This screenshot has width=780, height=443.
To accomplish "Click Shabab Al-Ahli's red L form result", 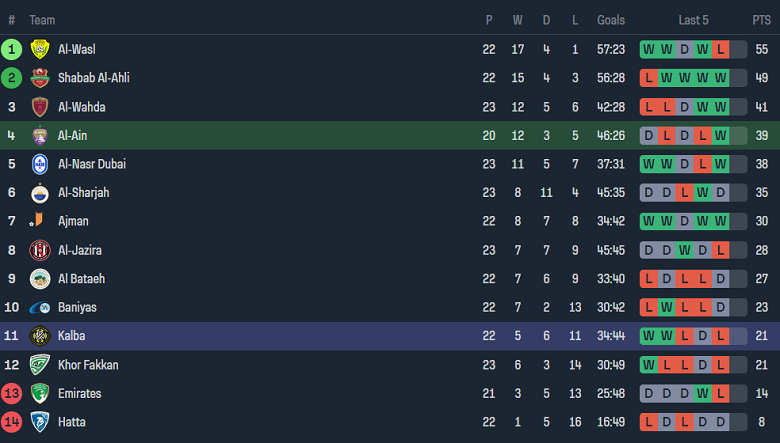I will pos(649,78).
